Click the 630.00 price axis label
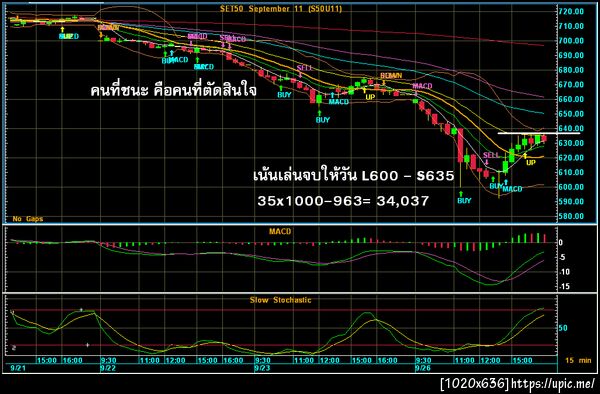600x394 pixels. click(571, 143)
